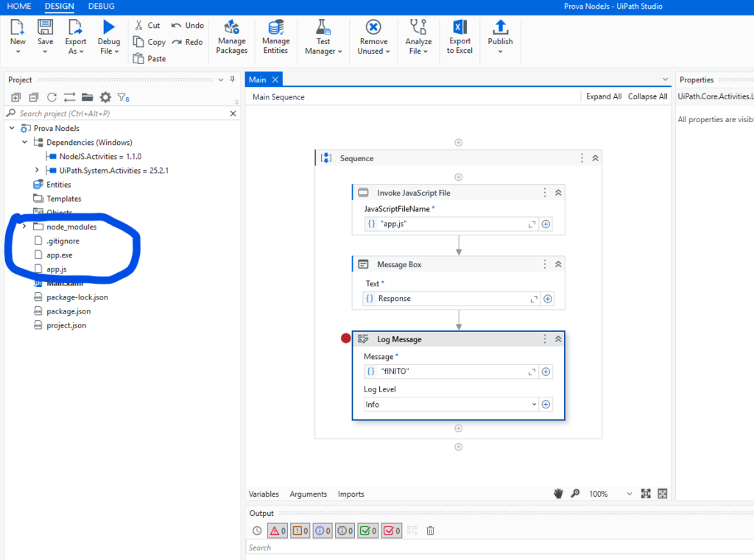Open the Project panel options dropdown arrow
754x560 pixels.
pyautogui.click(x=221, y=79)
